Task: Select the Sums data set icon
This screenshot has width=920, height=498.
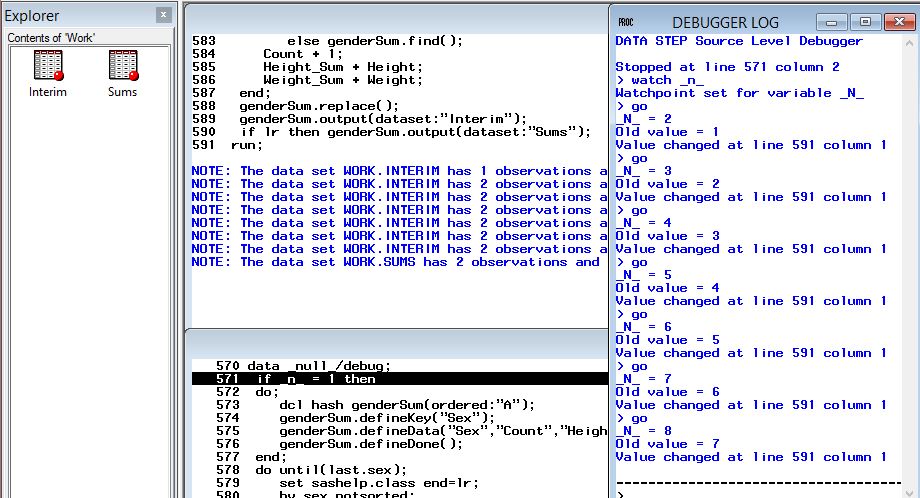Action: click(x=122, y=67)
